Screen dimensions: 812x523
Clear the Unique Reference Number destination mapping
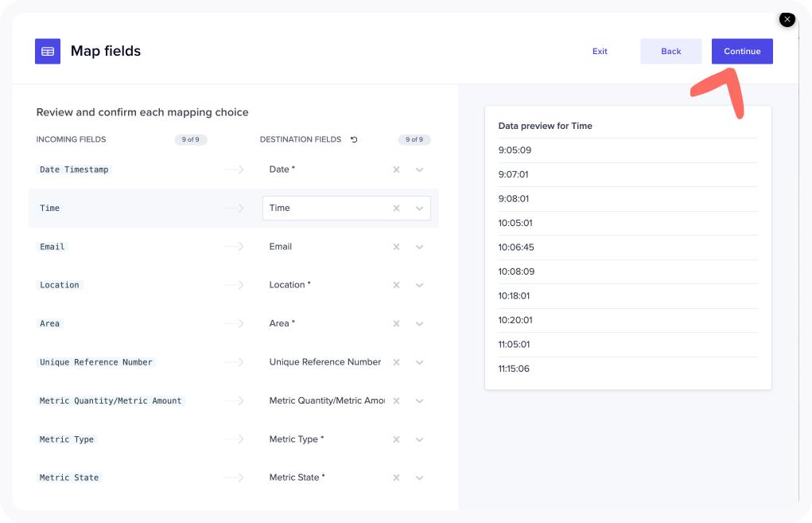(x=396, y=362)
